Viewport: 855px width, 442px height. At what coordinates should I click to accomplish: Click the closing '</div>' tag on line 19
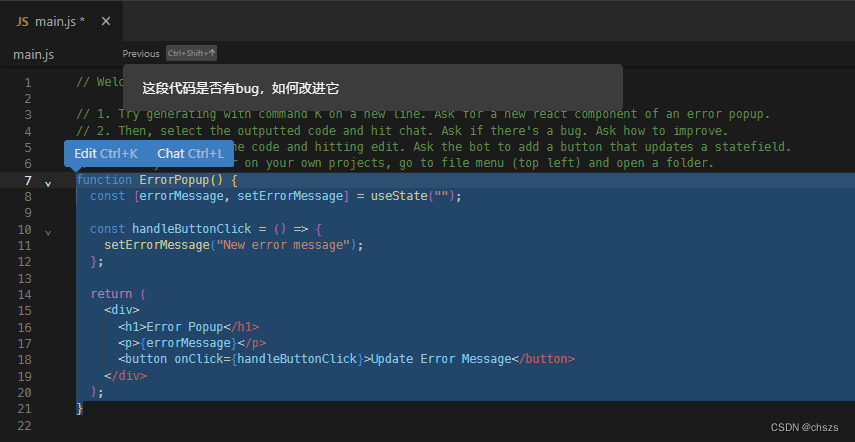click(125, 376)
